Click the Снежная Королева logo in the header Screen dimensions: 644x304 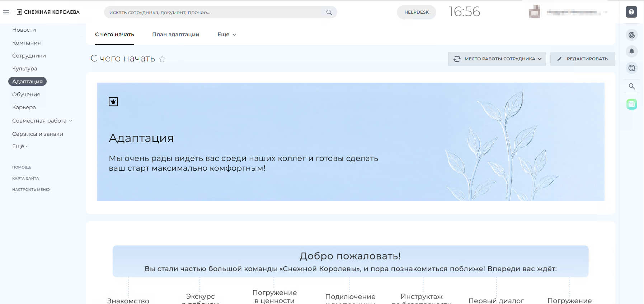[48, 12]
